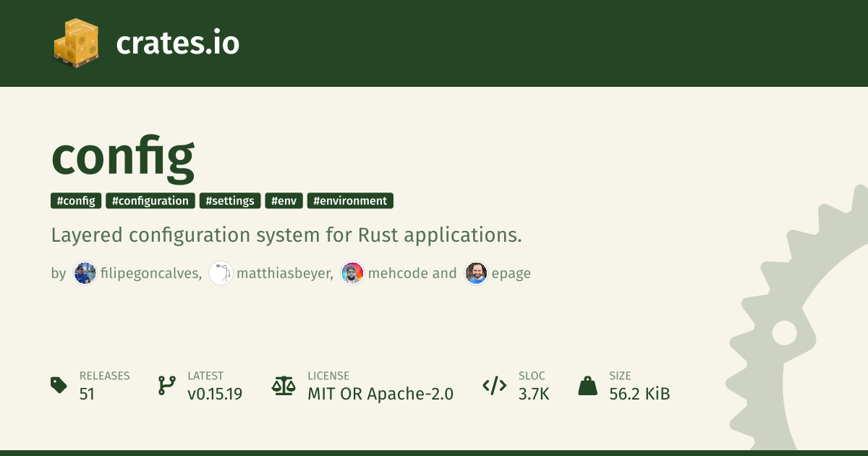Select the #configuration tag

pos(150,200)
